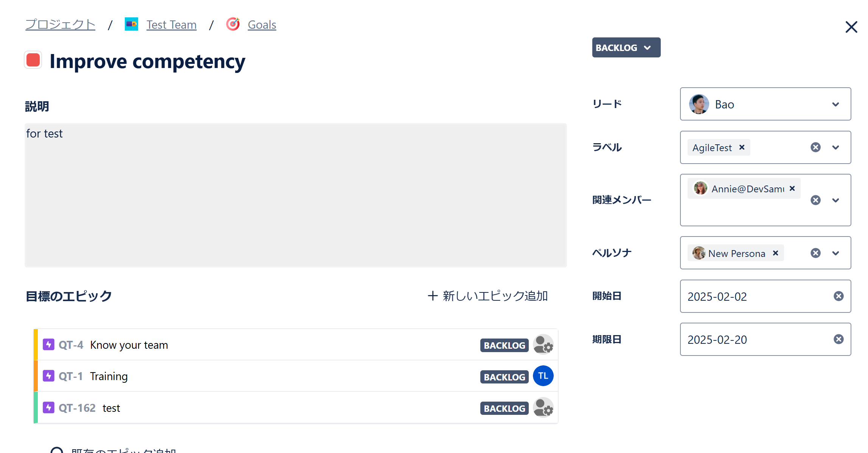Clear all labels in label field
868x453 pixels.
815,147
